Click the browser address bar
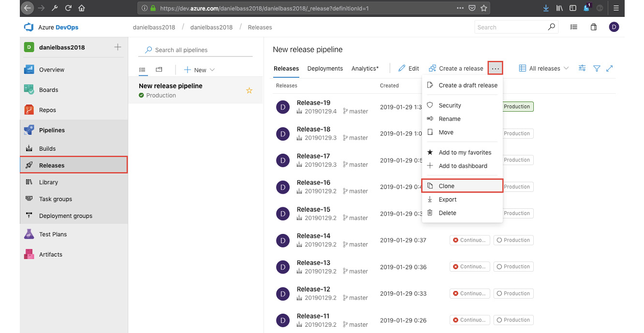644x333 pixels. coord(314,8)
